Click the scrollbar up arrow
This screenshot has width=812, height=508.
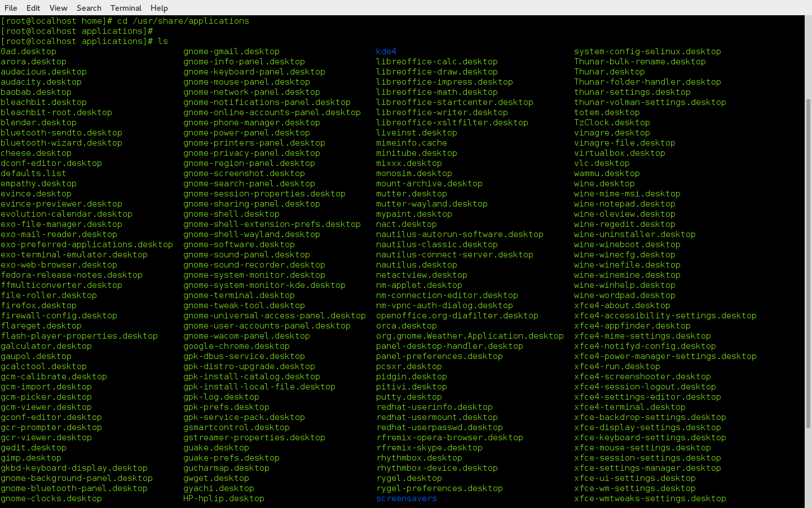pyautogui.click(x=808, y=20)
